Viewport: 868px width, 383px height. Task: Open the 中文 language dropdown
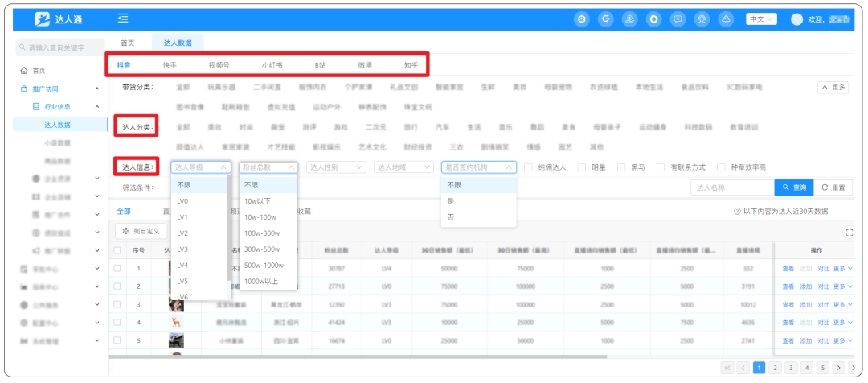761,19
